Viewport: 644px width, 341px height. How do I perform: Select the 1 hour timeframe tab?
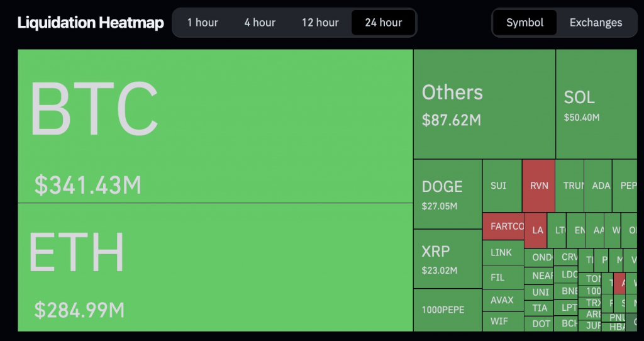pos(203,23)
